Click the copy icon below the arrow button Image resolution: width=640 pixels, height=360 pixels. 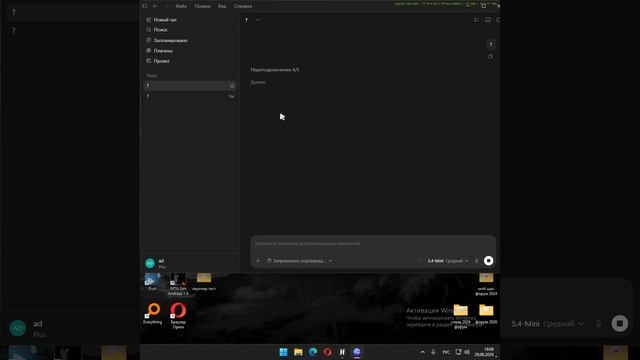click(x=490, y=56)
